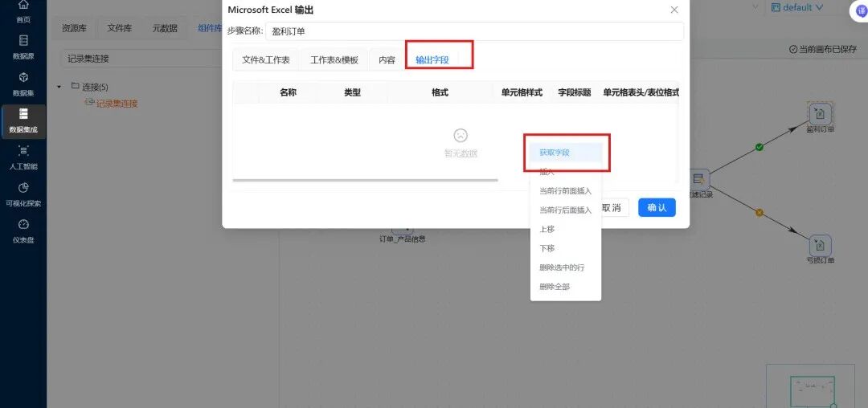Click the 记录集连接 search field
Image resolution: width=868 pixels, height=408 pixels.
142,58
